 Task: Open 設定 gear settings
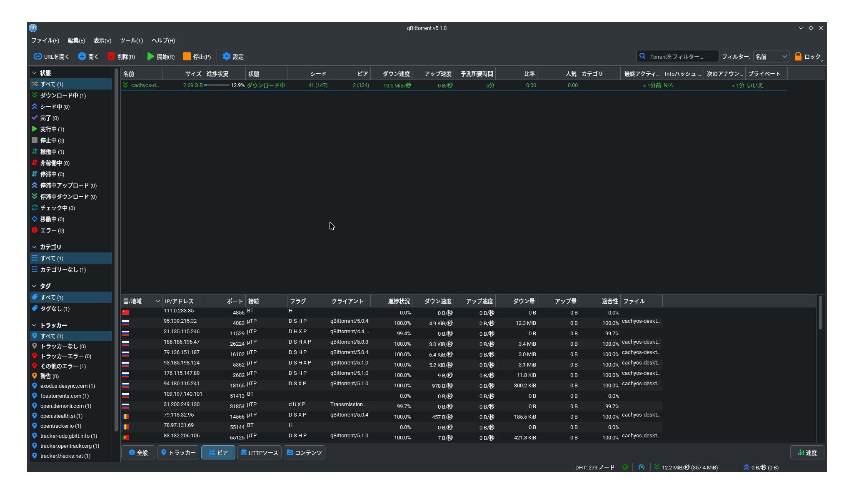233,57
